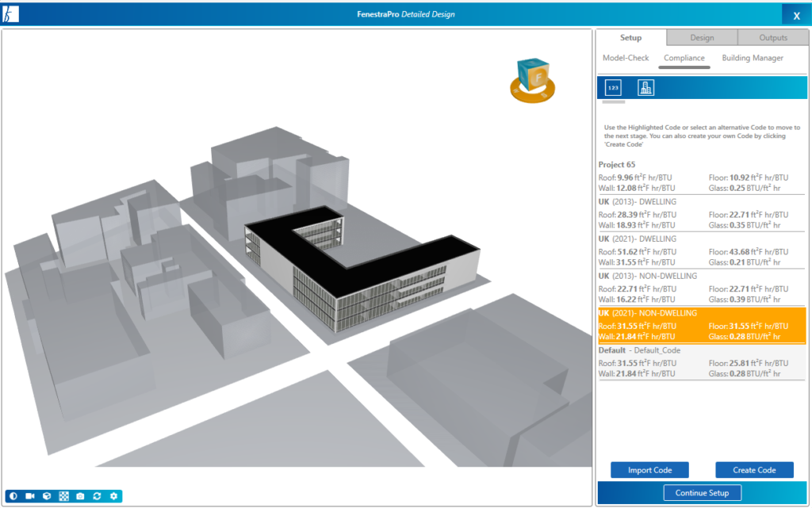812x508 pixels.
Task: Click the Glass 0.25 value
Action: tap(738, 189)
